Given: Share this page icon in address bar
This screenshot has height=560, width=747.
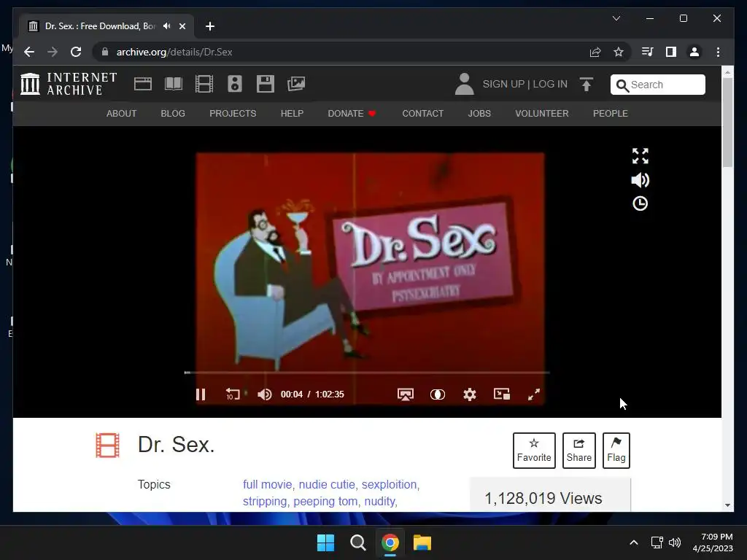Looking at the screenshot, I should point(595,52).
